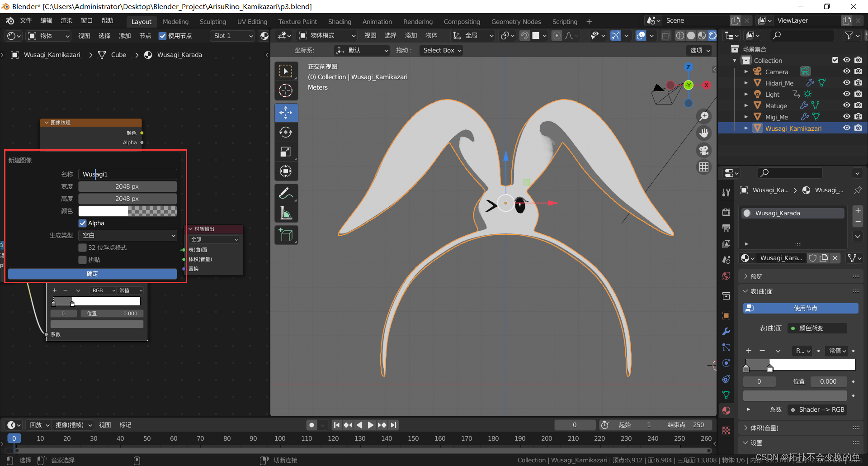The image size is (868, 466).
Task: Confirm new image with 确定 button
Action: click(x=92, y=274)
